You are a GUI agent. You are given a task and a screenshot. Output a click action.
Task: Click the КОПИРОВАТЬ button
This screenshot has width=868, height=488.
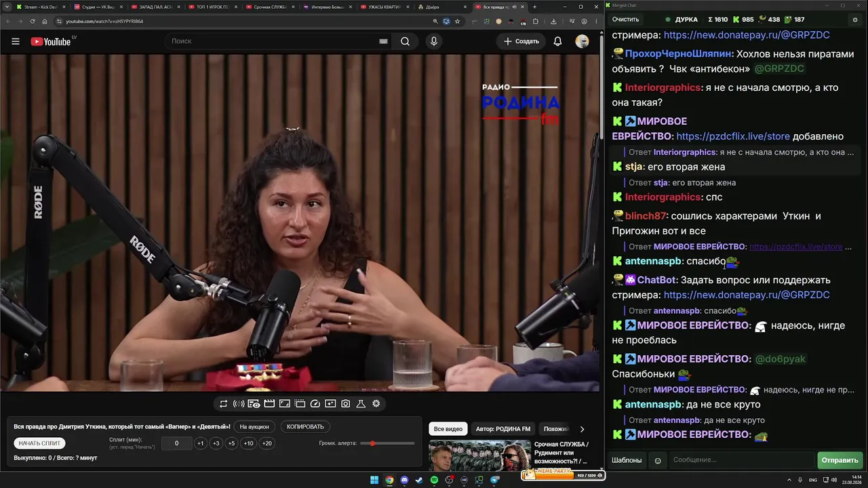tap(305, 427)
